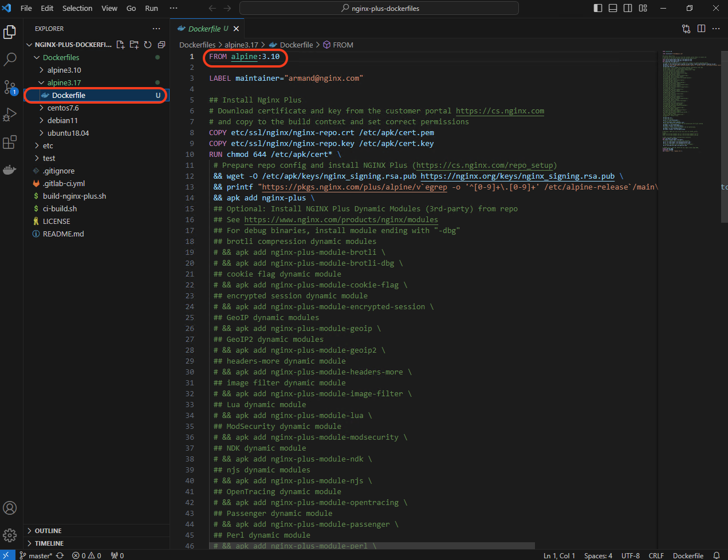Image resolution: width=728 pixels, height=560 pixels.
Task: Collapse all folders in explorer
Action: click(162, 45)
